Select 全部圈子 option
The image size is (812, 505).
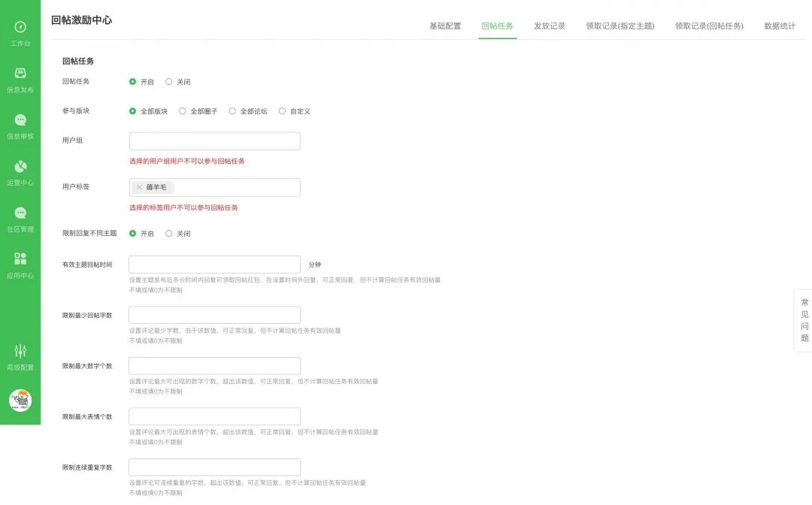[182, 110]
